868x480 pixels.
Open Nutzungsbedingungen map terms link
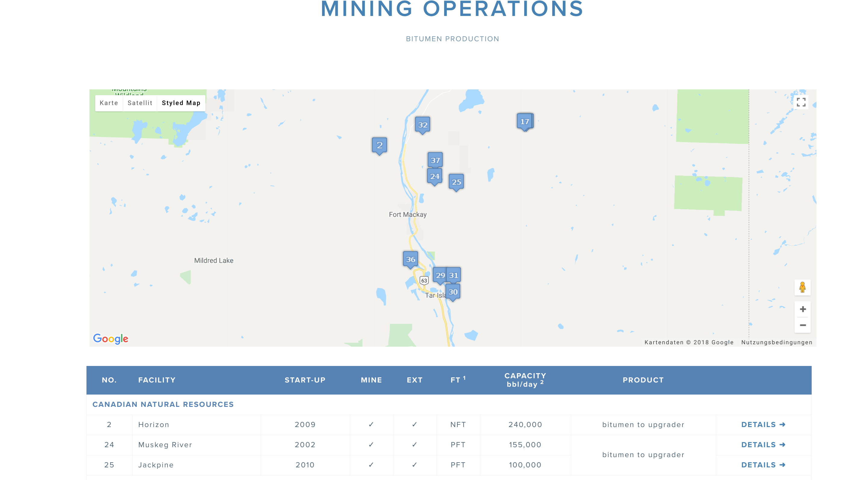pyautogui.click(x=776, y=342)
